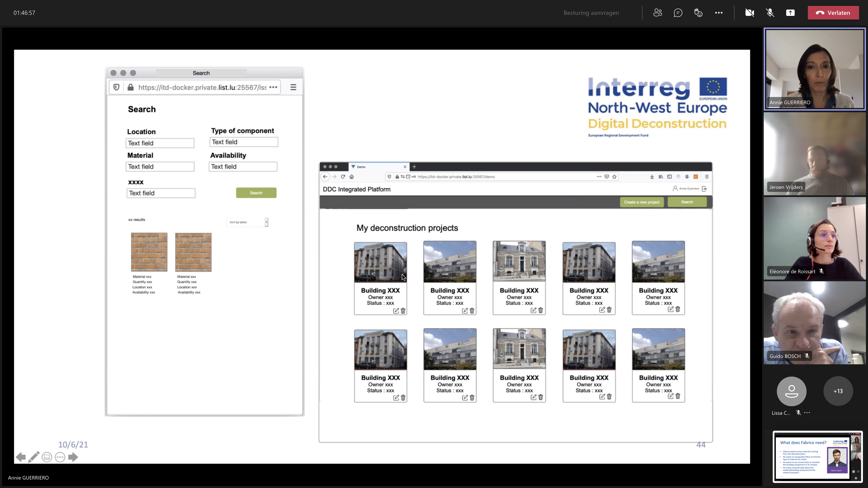Go to the next slide arrow
The image size is (868, 488).
73,457
